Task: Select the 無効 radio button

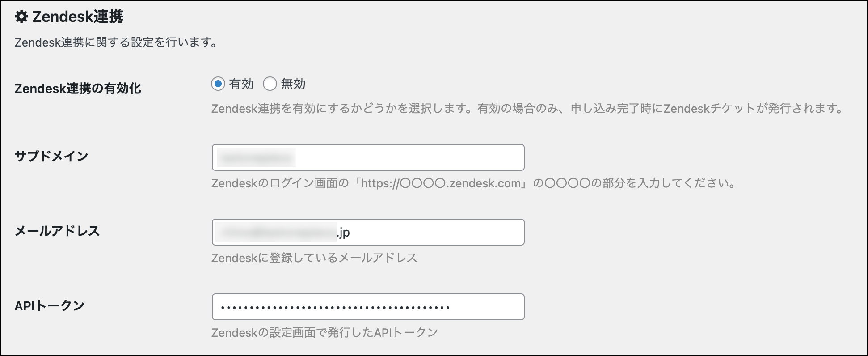Action: coord(270,84)
